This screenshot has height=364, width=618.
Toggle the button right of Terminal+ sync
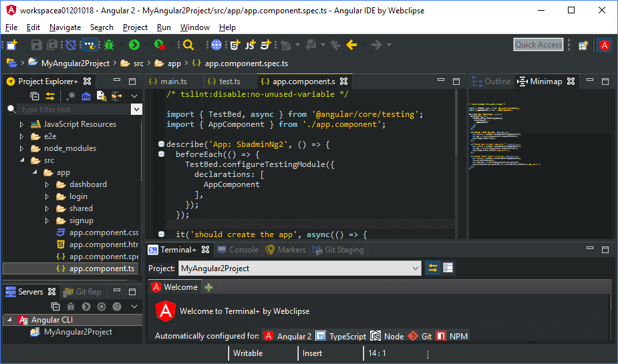point(448,268)
